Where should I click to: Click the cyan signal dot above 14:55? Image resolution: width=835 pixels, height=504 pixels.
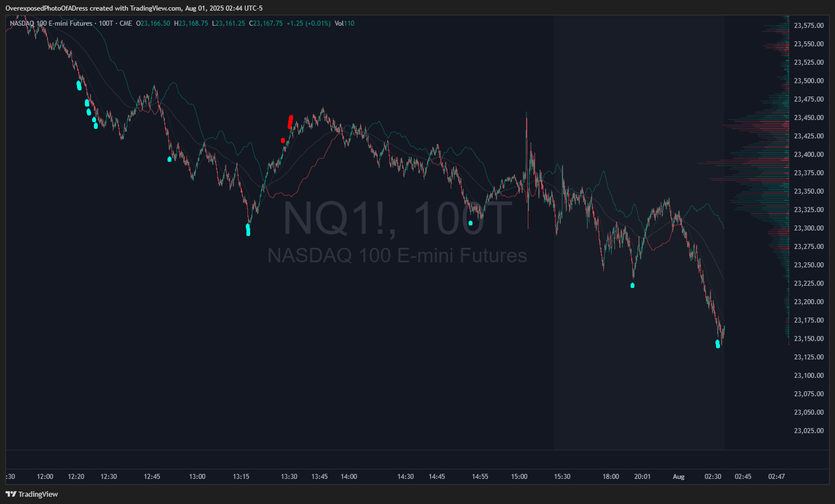click(x=470, y=223)
